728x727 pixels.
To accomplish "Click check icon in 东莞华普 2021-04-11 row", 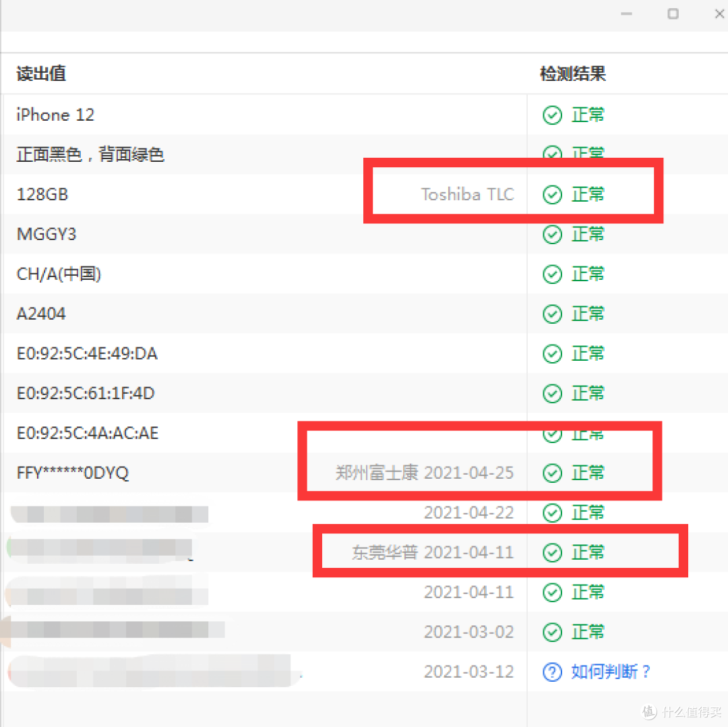I will [552, 552].
